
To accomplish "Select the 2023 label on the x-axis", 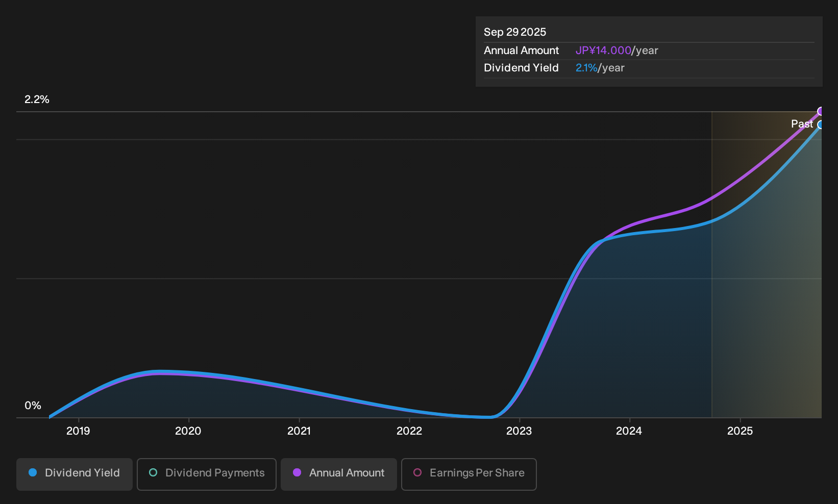I will point(519,431).
